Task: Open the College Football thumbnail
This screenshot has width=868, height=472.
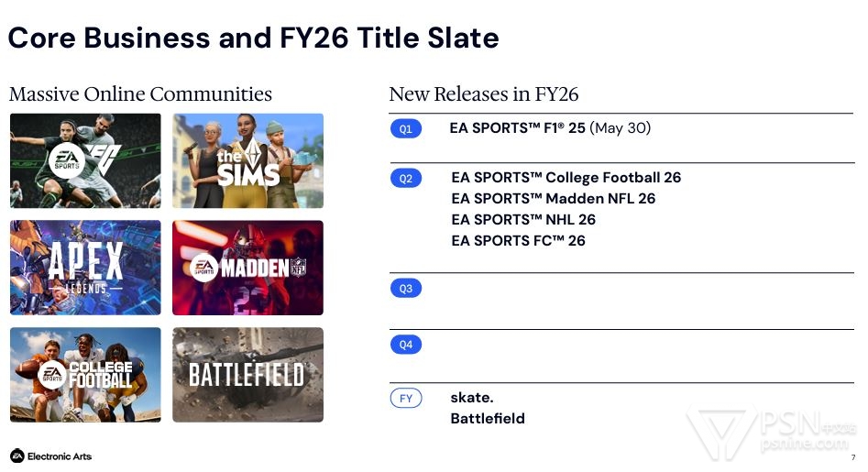Action: pyautogui.click(x=85, y=375)
